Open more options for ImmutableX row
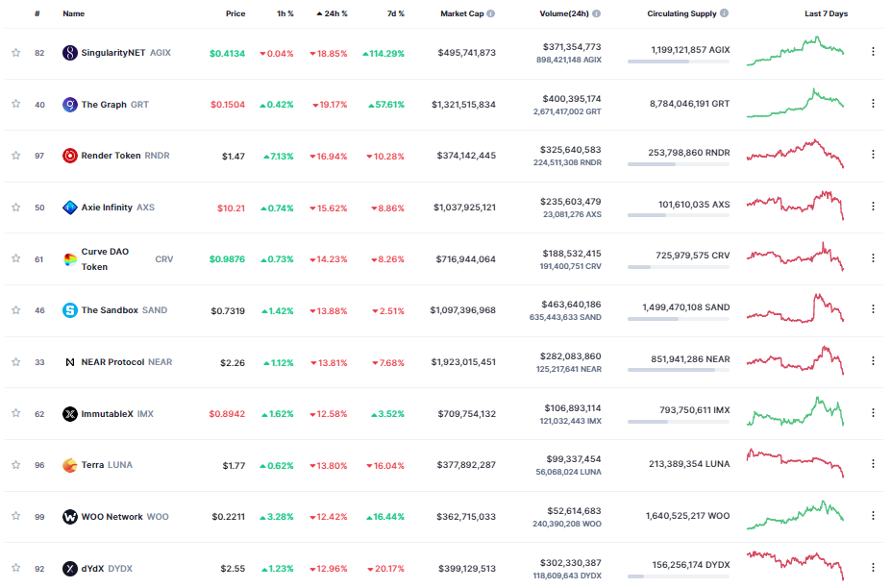Image resolution: width=891 pixels, height=588 pixels. [873, 412]
